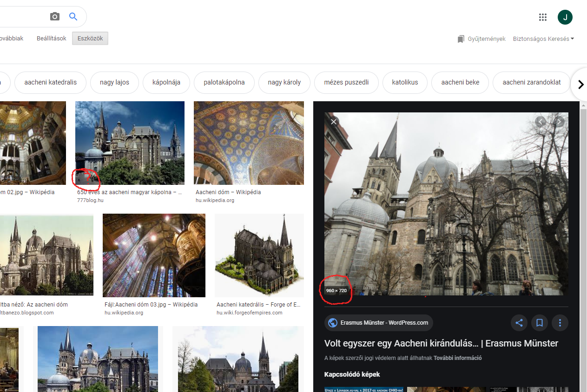The image size is (587, 392).
Task: Go to previous image in preview
Action: [x=540, y=122]
